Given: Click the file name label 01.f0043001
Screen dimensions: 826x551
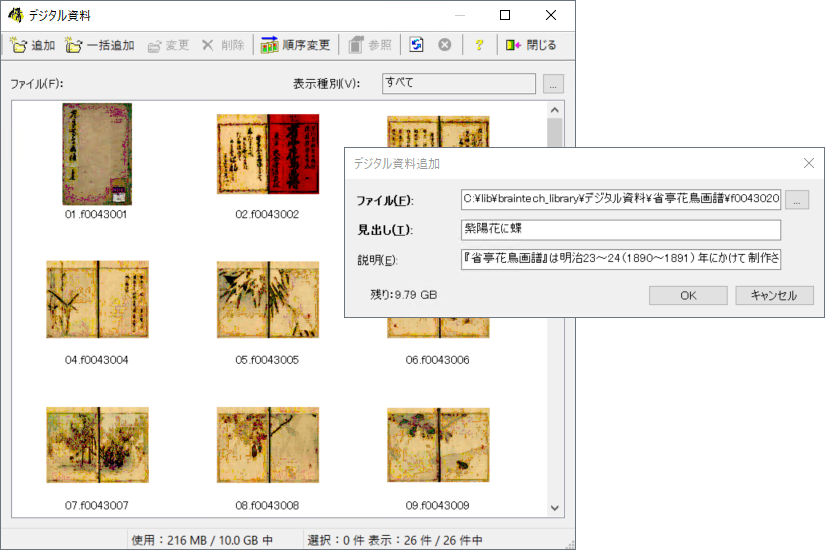Looking at the screenshot, I should tap(96, 214).
